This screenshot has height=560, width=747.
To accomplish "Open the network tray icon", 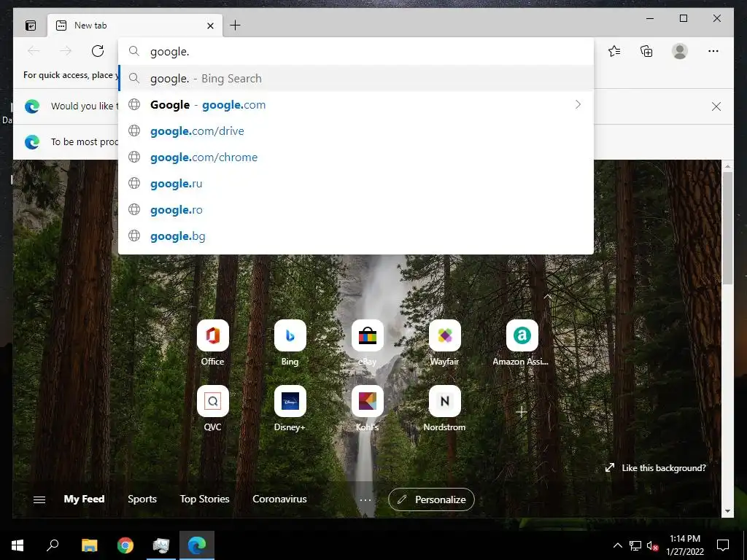I will [x=635, y=545].
